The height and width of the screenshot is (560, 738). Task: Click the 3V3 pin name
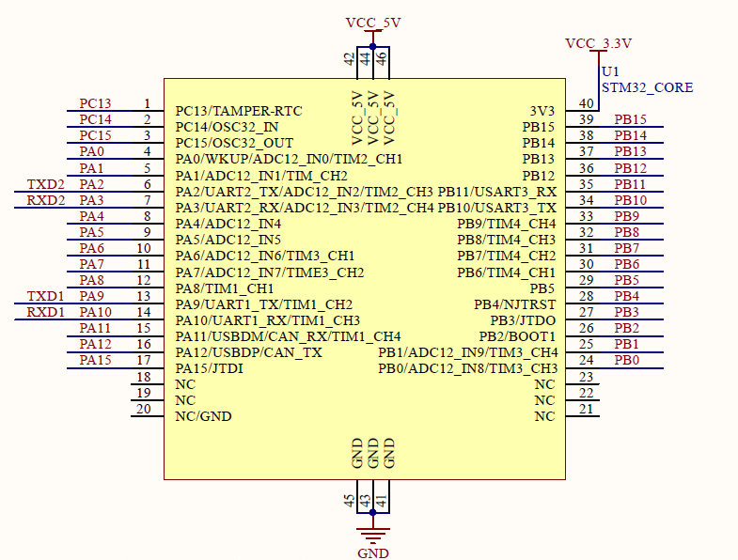(542, 111)
